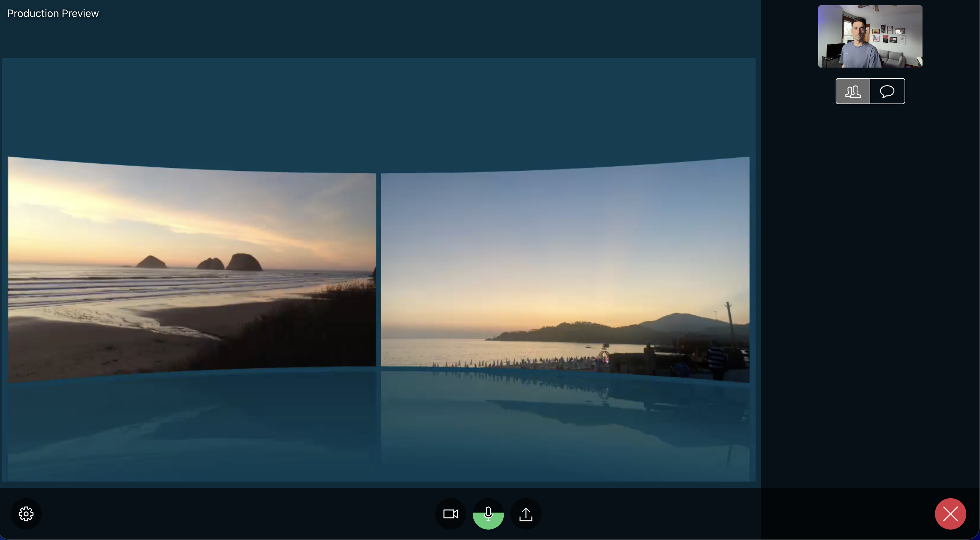Screen dimensions: 980x540
Task: Select the self-view webcam thumbnail
Action: 870,37
